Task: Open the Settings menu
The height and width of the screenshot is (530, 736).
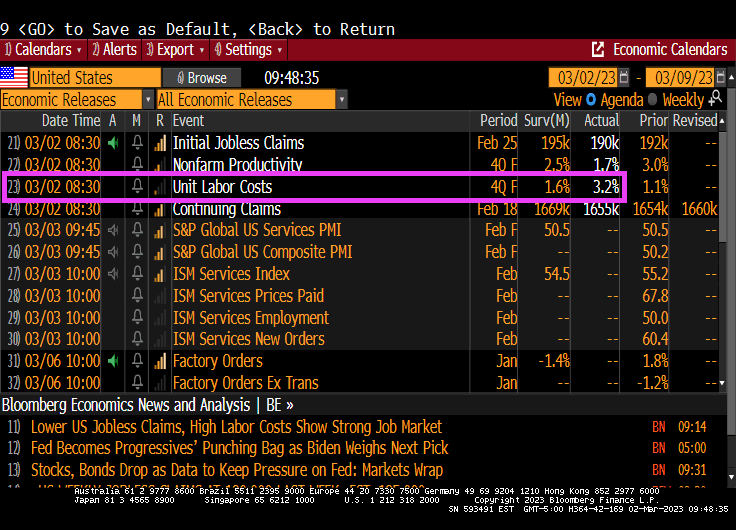Action: click(247, 49)
